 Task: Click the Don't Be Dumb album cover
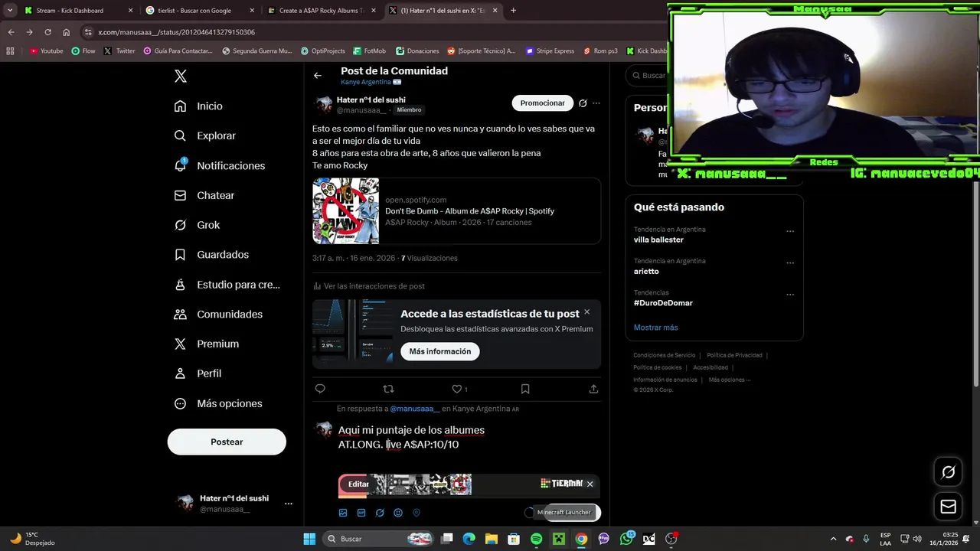346,211
